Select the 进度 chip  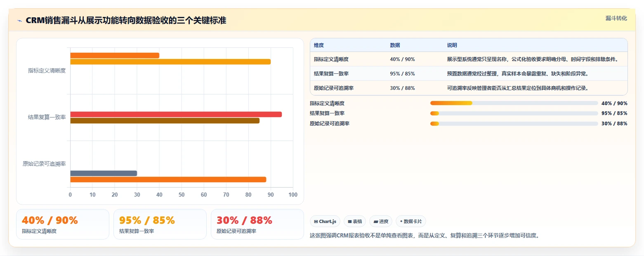381,221
